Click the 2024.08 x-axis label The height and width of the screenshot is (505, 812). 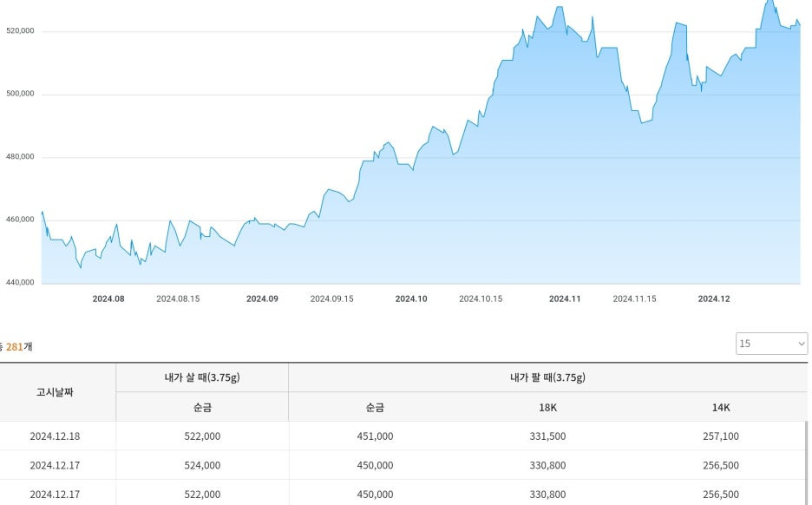pos(108,298)
